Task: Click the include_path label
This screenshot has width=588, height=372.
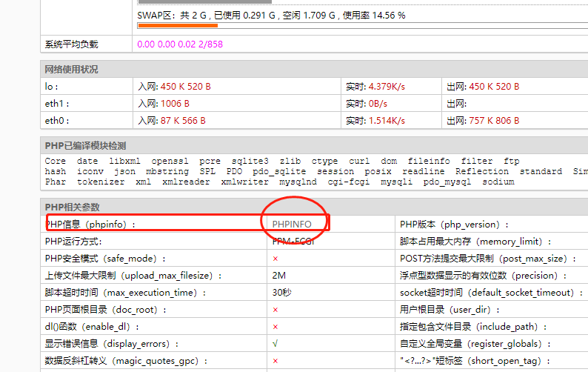Action: [473, 327]
